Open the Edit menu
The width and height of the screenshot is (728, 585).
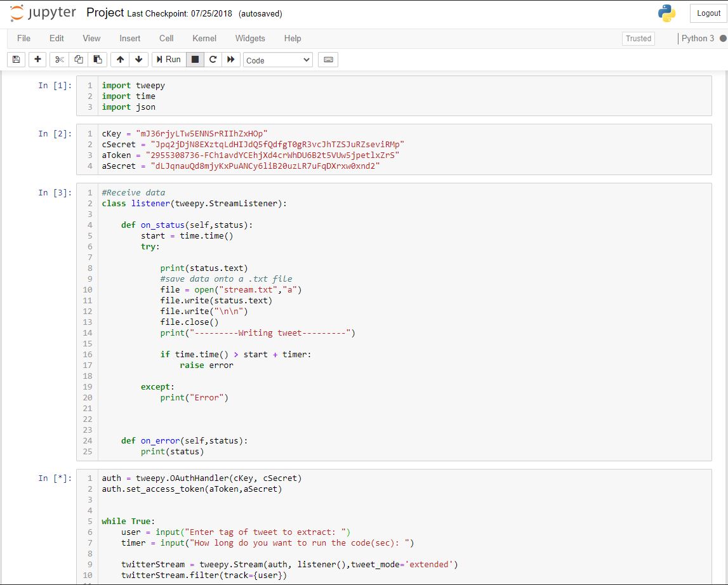[x=56, y=39]
